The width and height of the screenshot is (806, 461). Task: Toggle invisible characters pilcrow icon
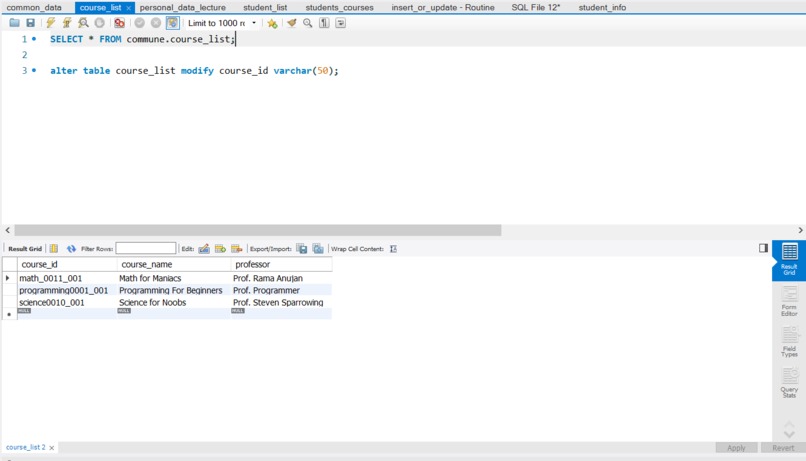click(x=324, y=23)
